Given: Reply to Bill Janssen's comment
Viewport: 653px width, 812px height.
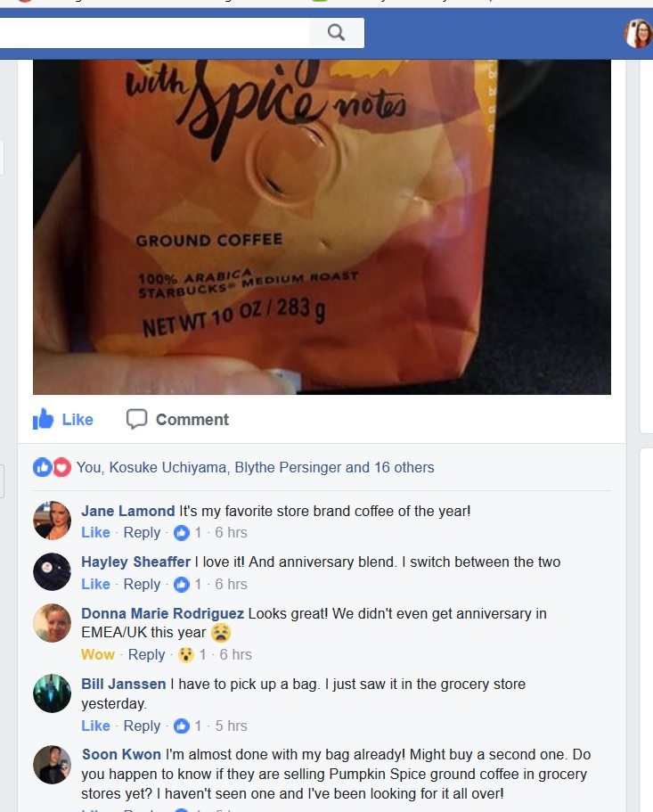Looking at the screenshot, I should tap(142, 726).
